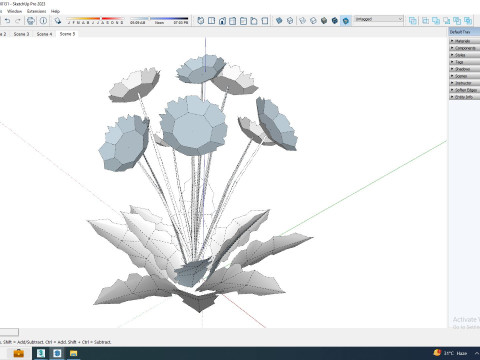480x360 pixels.
Task: Switch to the Back view
Action: (x=243, y=21)
